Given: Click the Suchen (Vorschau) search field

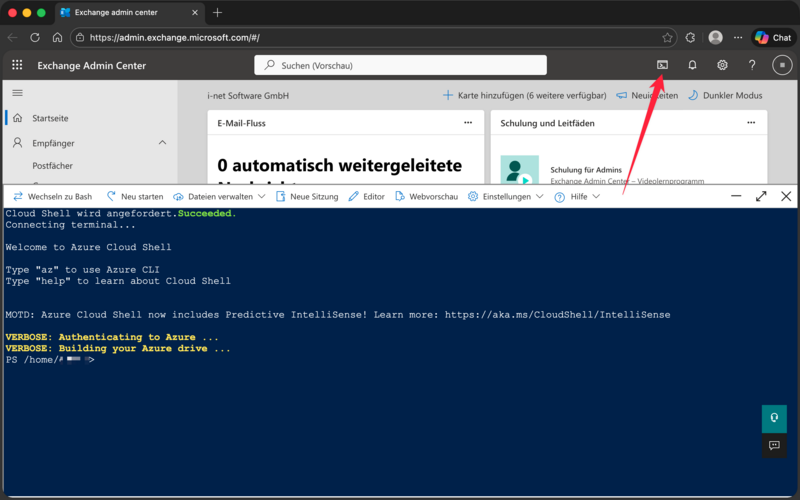Looking at the screenshot, I should click(x=400, y=65).
